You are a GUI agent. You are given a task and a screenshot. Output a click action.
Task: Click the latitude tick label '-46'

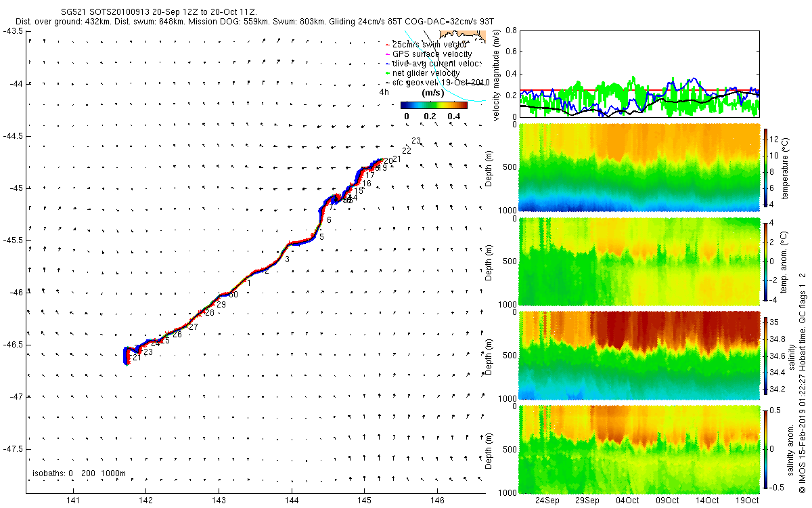coord(17,292)
